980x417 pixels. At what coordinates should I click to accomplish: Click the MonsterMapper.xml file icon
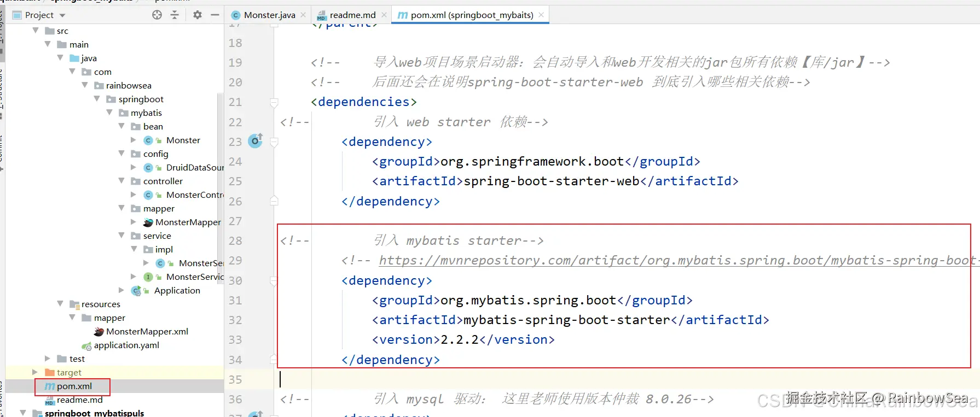(99, 332)
